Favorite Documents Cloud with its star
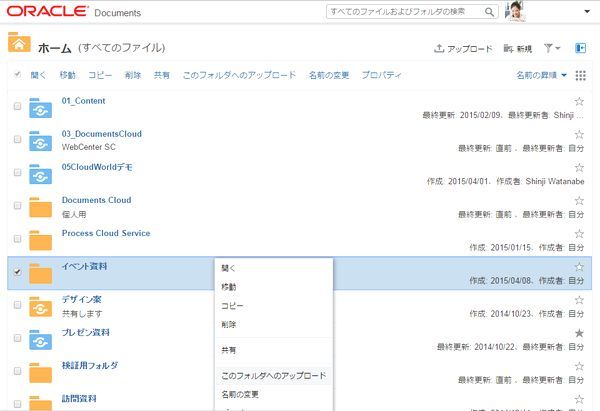600x411 pixels. coord(579,201)
